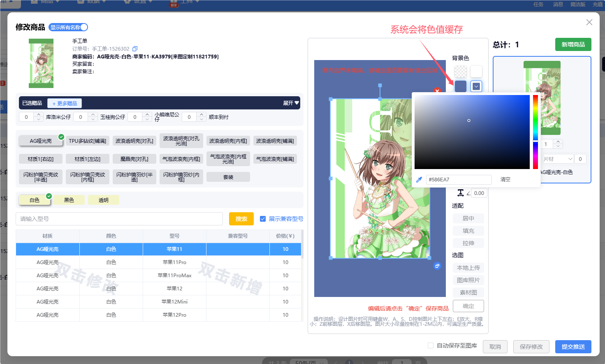Center the image with 居中
Viewport: 605px width, 364px height.
[x=468, y=218]
